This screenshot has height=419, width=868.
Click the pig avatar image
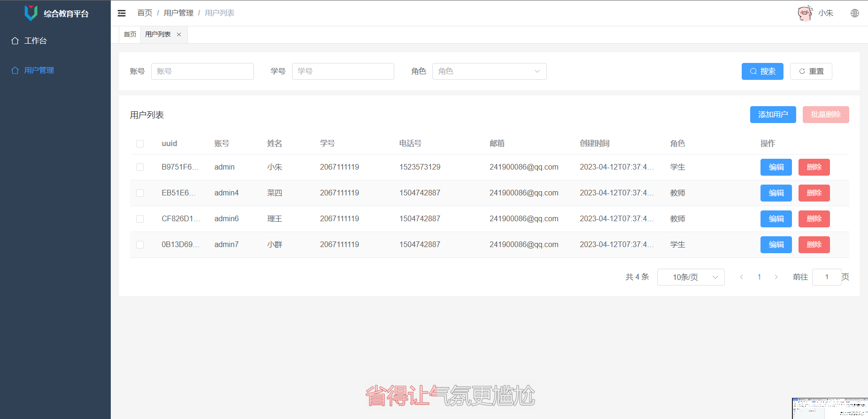[805, 13]
